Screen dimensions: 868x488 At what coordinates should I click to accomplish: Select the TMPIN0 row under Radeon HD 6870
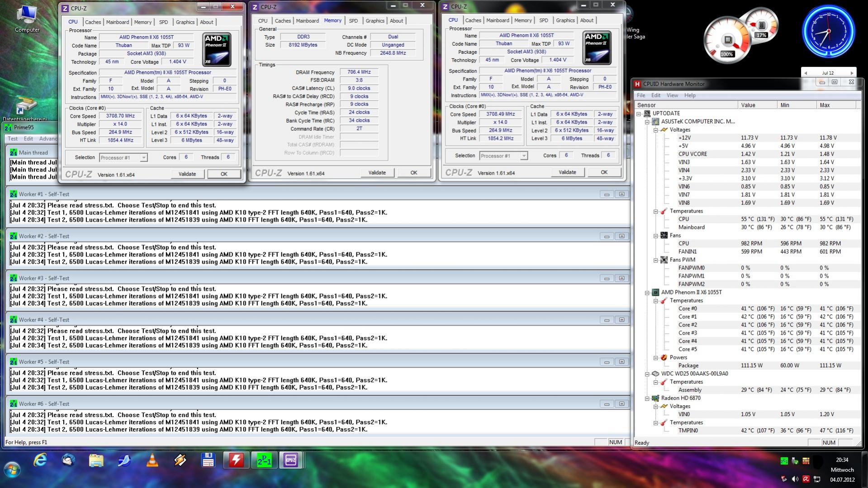click(x=747, y=431)
